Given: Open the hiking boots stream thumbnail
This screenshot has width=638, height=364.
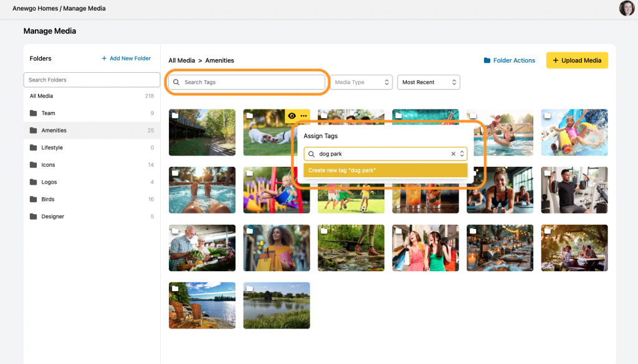Looking at the screenshot, I should point(351,248).
